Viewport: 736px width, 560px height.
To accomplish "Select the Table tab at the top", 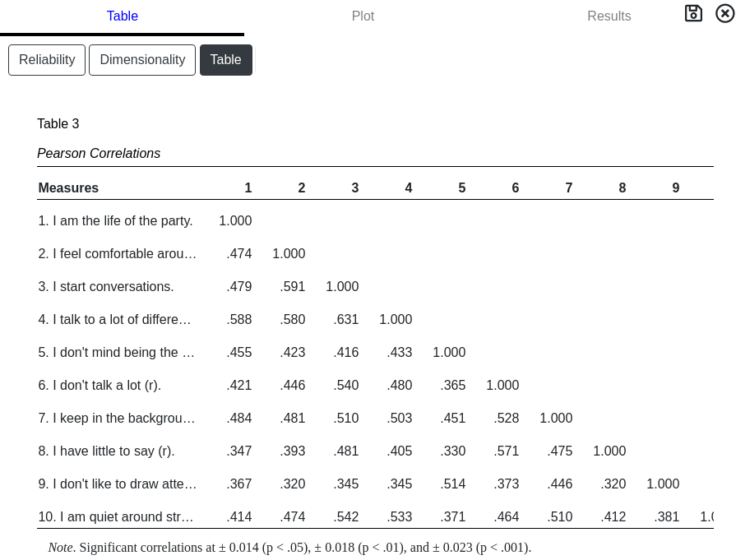I will coord(122,16).
